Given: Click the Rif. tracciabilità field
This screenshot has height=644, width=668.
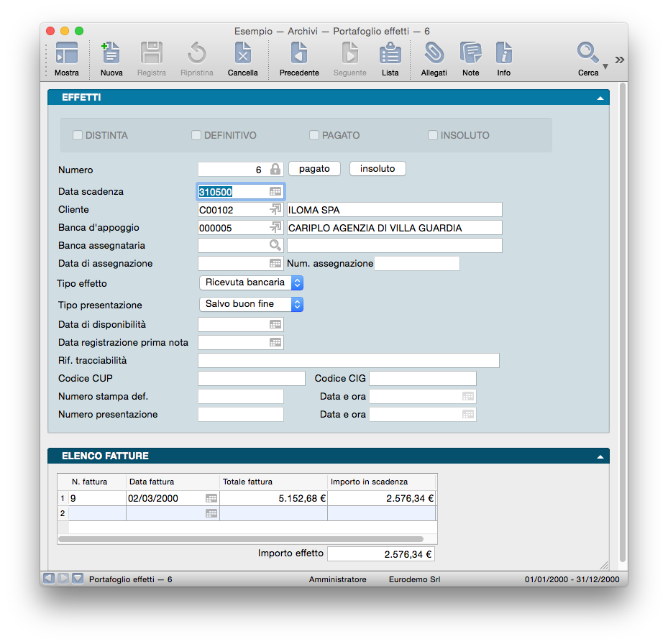Looking at the screenshot, I should (349, 360).
